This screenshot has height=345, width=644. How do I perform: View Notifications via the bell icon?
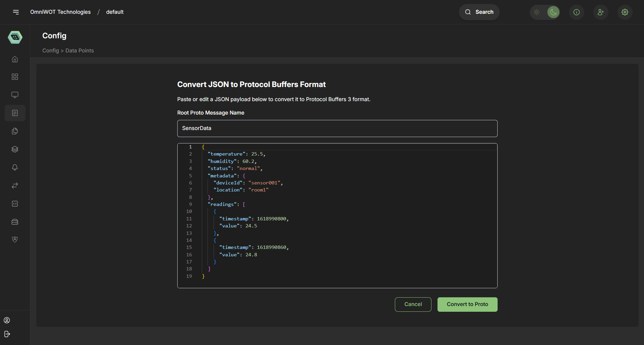coord(15,167)
